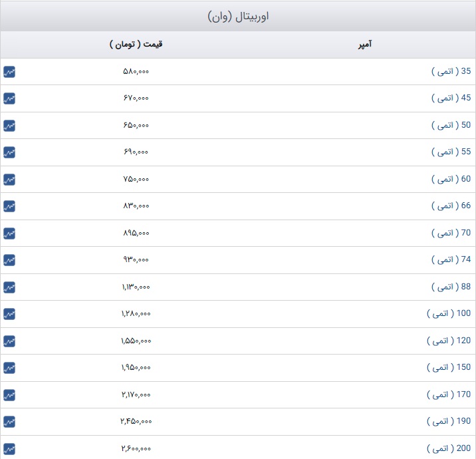Screen dimensions: 476x459
Task: Open price chart icon for 74 amp row
Action: [9, 260]
